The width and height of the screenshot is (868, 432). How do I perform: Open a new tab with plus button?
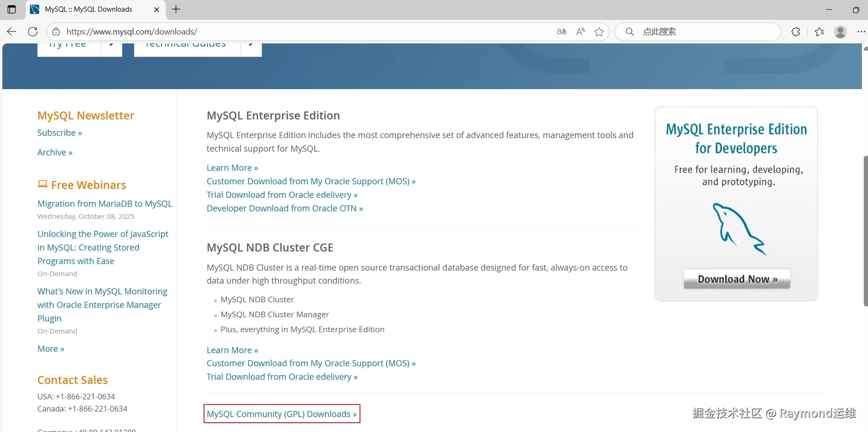pos(176,9)
